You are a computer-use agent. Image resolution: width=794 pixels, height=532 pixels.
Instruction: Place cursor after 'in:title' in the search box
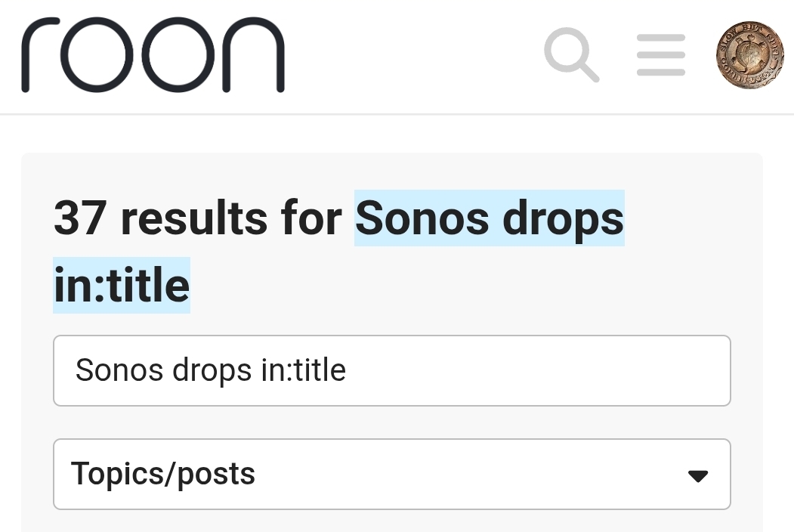348,371
